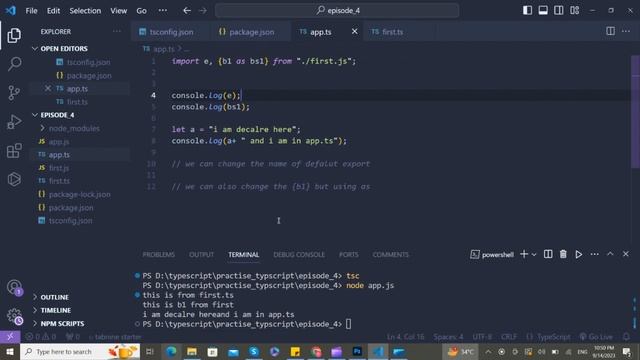Viewport: 640px width, 360px height.
Task: Open the Manage settings gear
Action: 14,316
